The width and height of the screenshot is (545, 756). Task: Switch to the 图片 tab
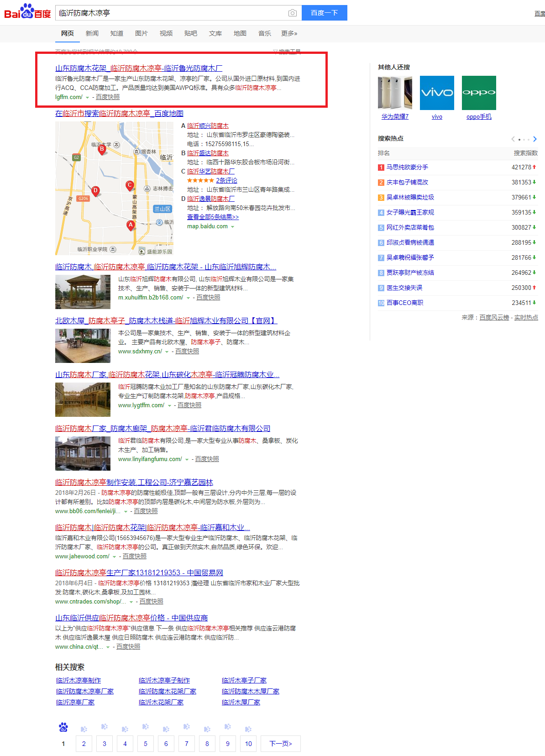(x=141, y=33)
